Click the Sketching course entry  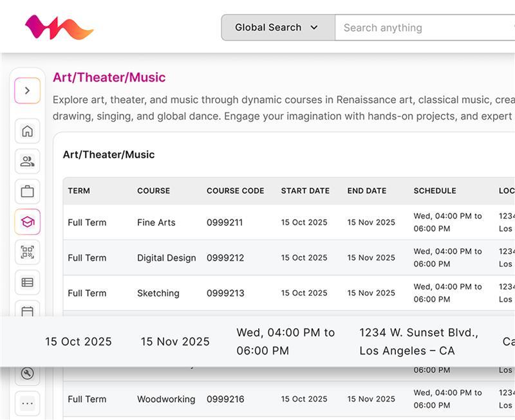[158, 293]
